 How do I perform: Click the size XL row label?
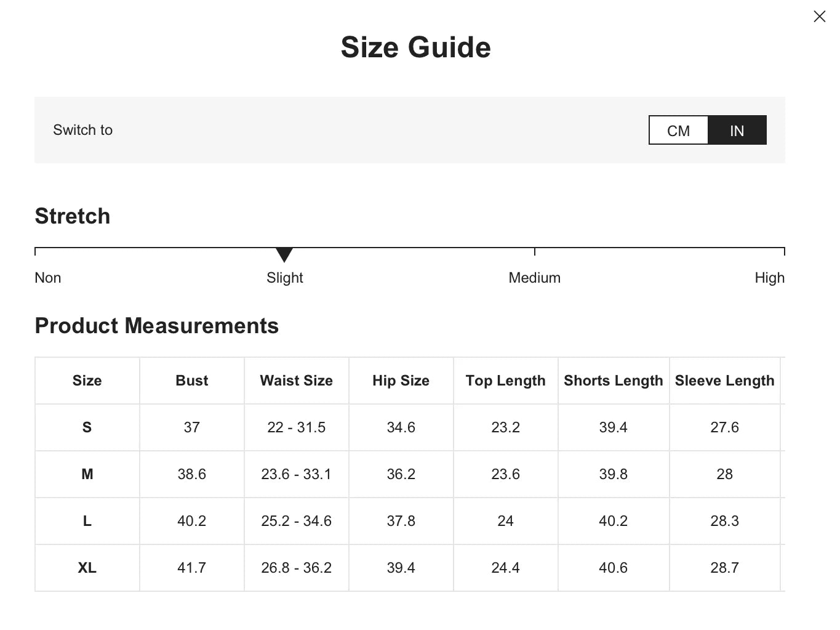87,568
